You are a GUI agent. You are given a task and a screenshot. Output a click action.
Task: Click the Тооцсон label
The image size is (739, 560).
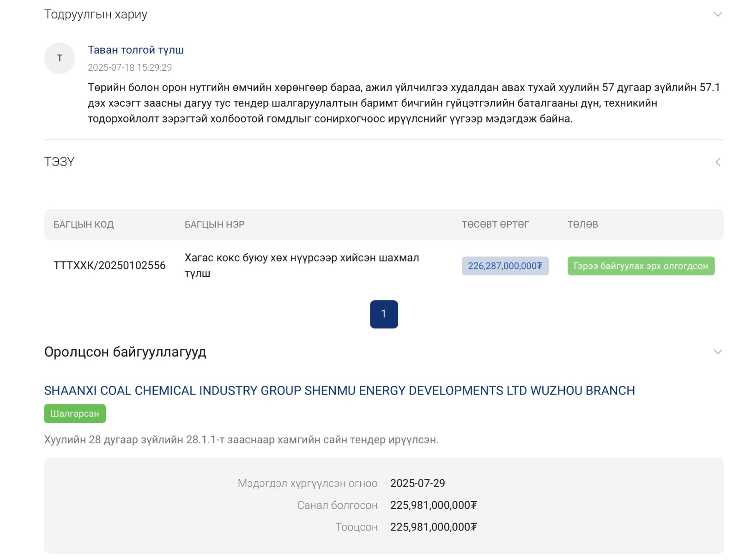[x=356, y=527]
